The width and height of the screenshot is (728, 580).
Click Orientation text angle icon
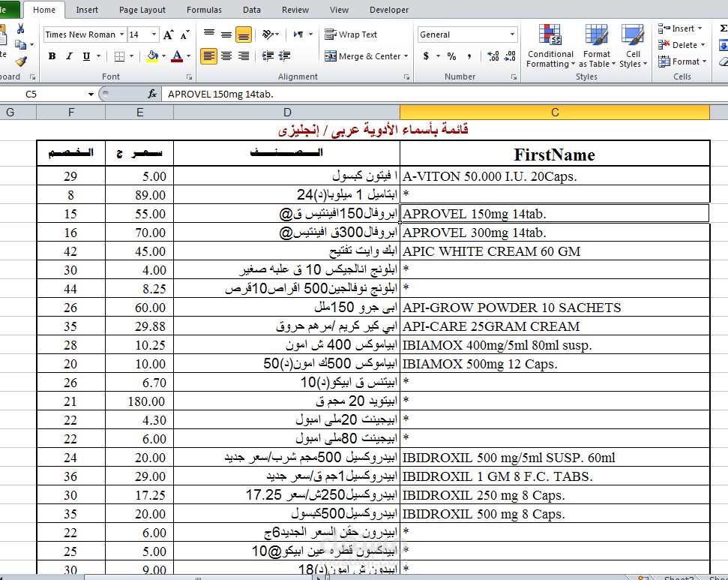pyautogui.click(x=268, y=35)
